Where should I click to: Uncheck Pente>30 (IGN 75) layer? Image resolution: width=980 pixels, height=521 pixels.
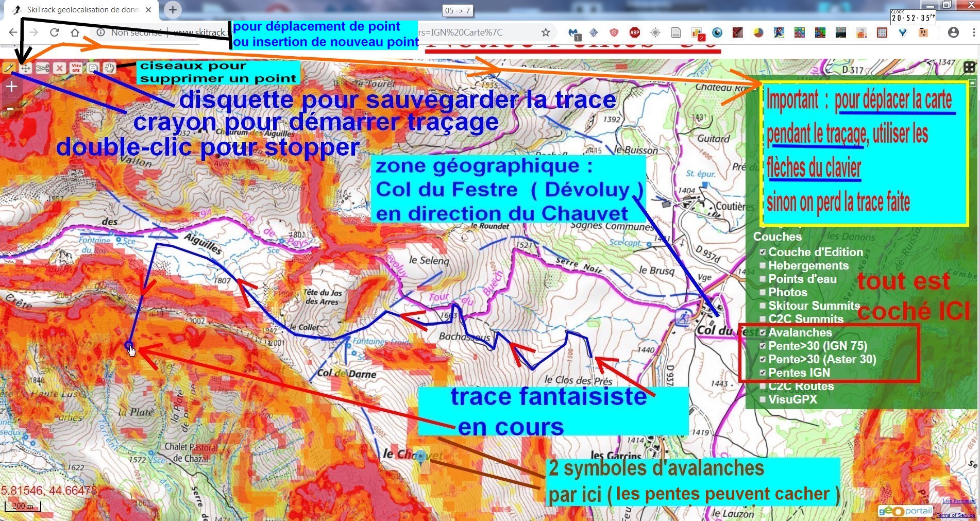(x=763, y=346)
